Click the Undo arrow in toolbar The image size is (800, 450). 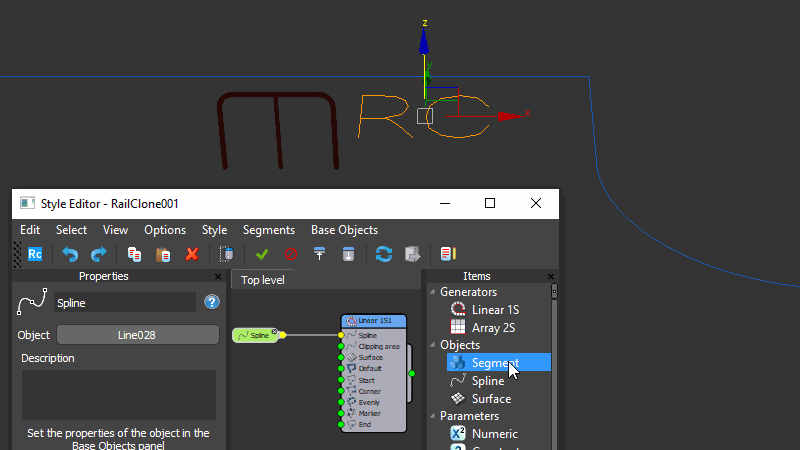(x=70, y=254)
